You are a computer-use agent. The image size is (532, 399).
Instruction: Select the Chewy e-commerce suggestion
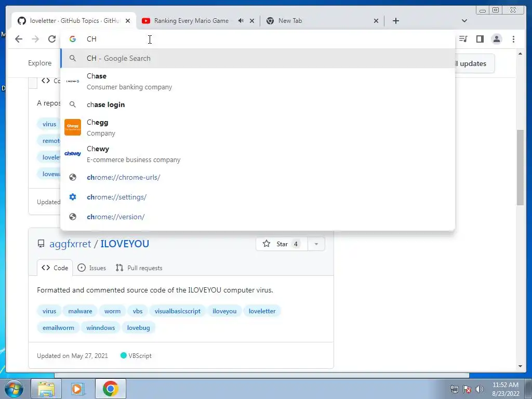[258, 154]
